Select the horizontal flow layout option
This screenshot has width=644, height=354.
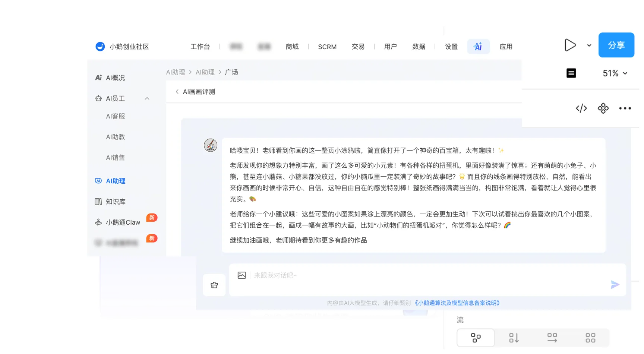[552, 338]
